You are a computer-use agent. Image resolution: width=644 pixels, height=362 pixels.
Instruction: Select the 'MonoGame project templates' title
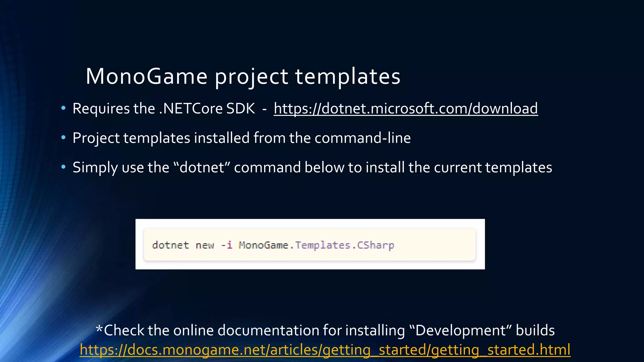pyautogui.click(x=243, y=76)
